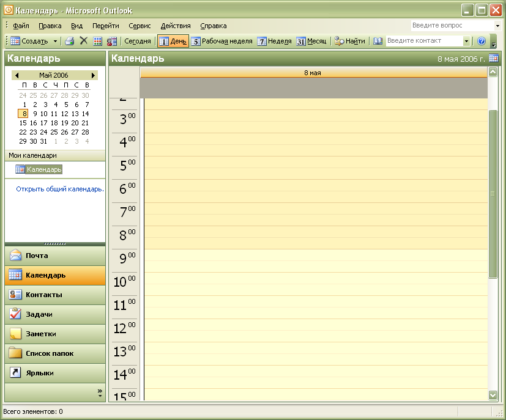506x420 pixels.
Task: Expand the help question dropdown arrow
Action: (497, 26)
